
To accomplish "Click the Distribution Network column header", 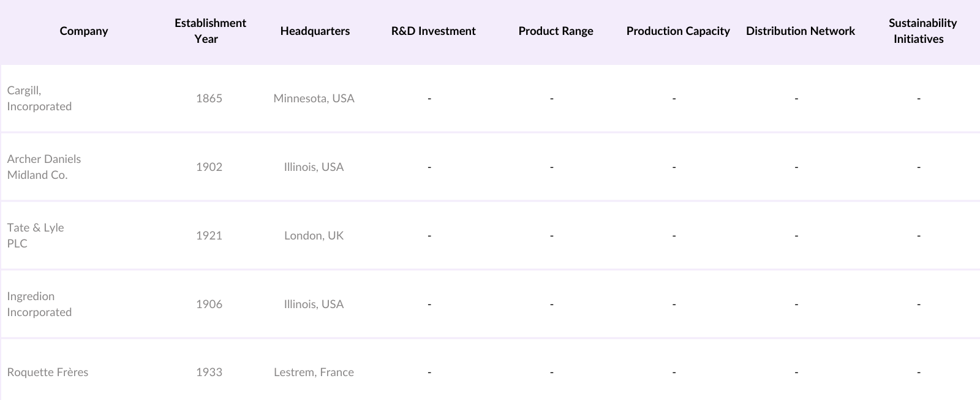I will click(800, 31).
